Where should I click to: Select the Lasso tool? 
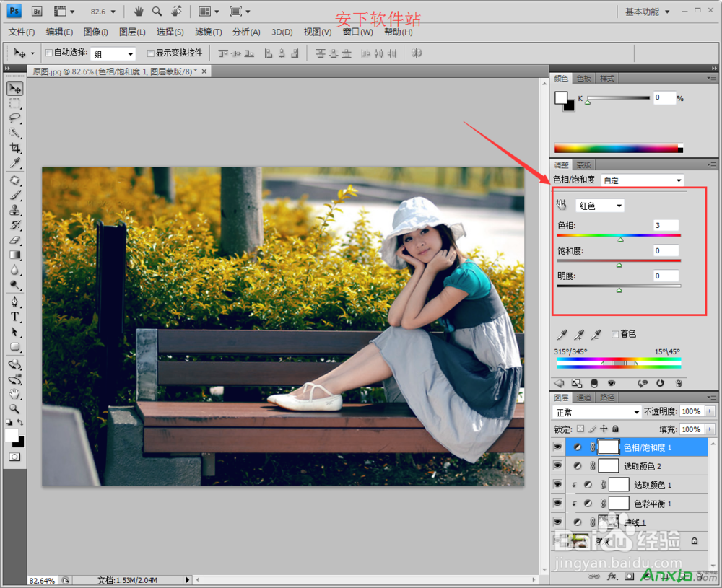pyautogui.click(x=14, y=118)
